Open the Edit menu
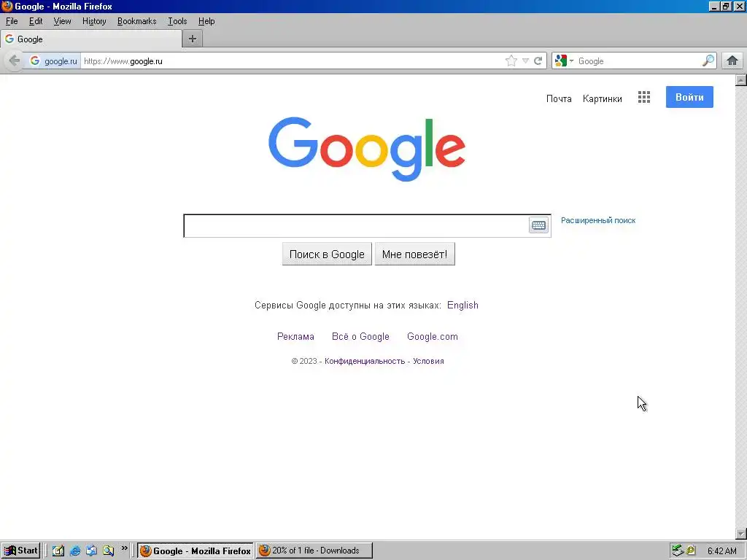The image size is (747, 560). click(36, 21)
